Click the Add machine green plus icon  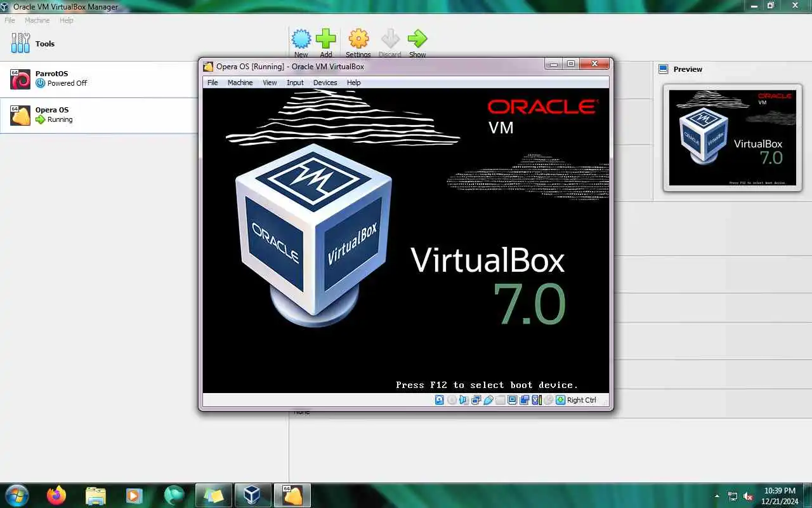tap(326, 39)
